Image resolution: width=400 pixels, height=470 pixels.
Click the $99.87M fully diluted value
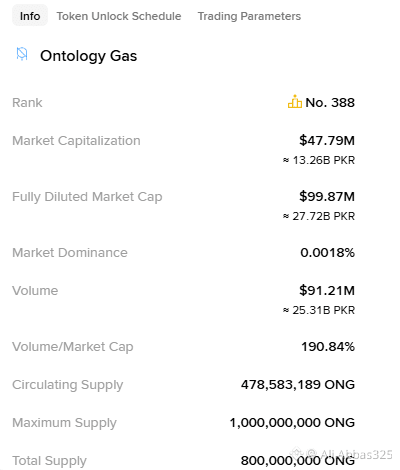pos(327,196)
